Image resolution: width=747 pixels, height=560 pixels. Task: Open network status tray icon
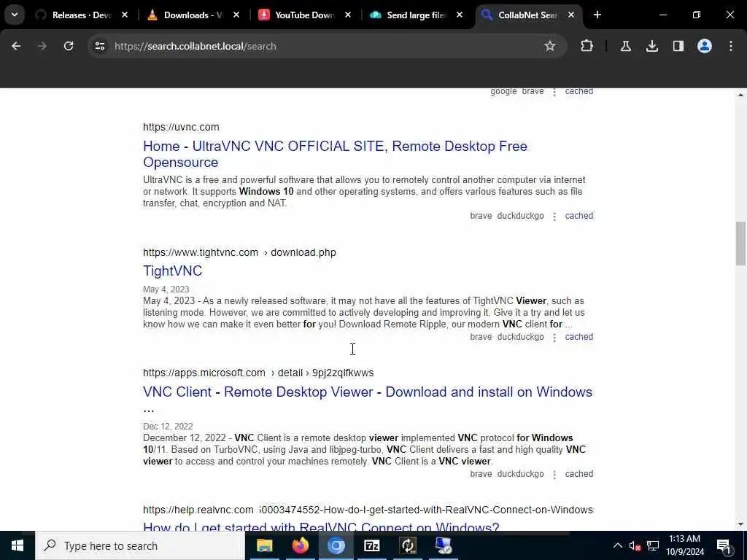(x=653, y=545)
